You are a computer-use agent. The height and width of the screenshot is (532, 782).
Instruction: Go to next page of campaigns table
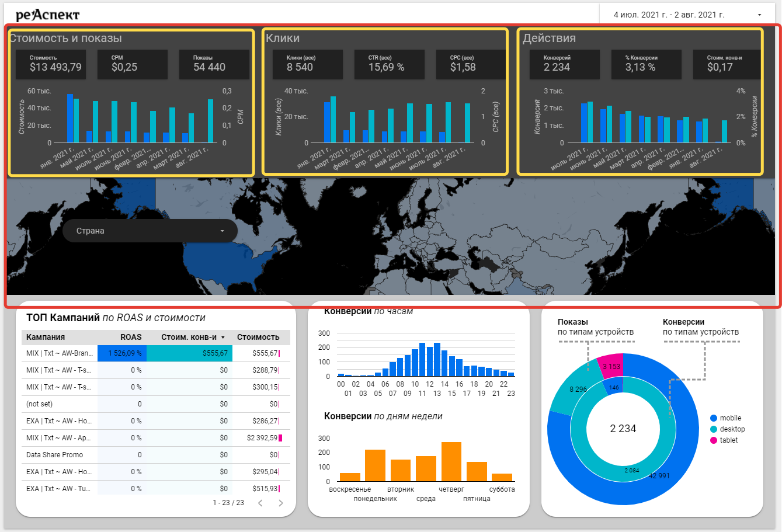[x=281, y=503]
